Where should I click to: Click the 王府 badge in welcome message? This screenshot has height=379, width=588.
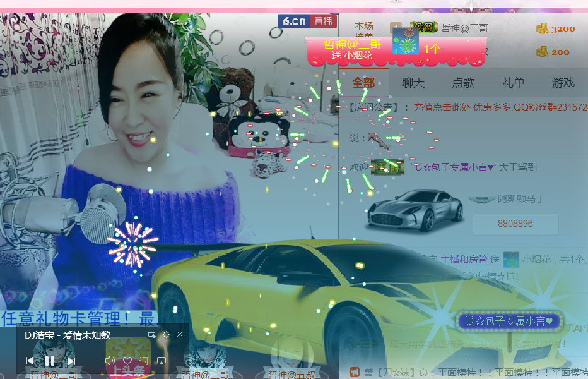[x=388, y=167]
